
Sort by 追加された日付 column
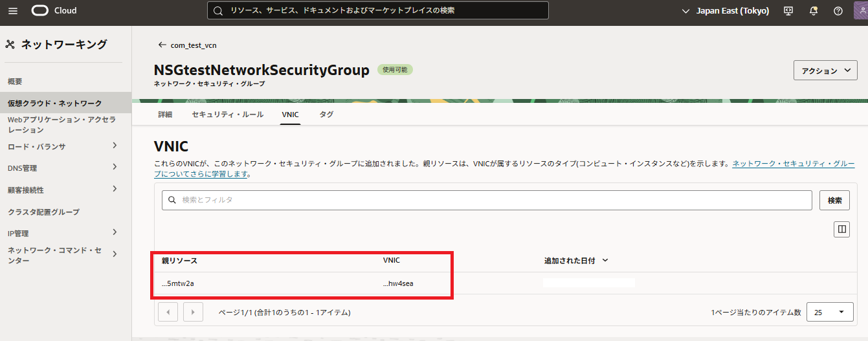[576, 261]
